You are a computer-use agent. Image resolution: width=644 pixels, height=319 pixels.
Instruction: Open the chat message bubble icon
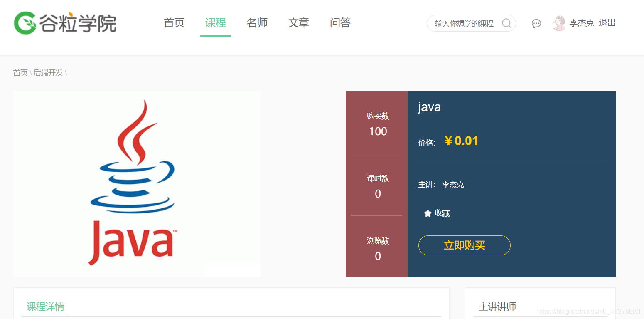(x=536, y=24)
